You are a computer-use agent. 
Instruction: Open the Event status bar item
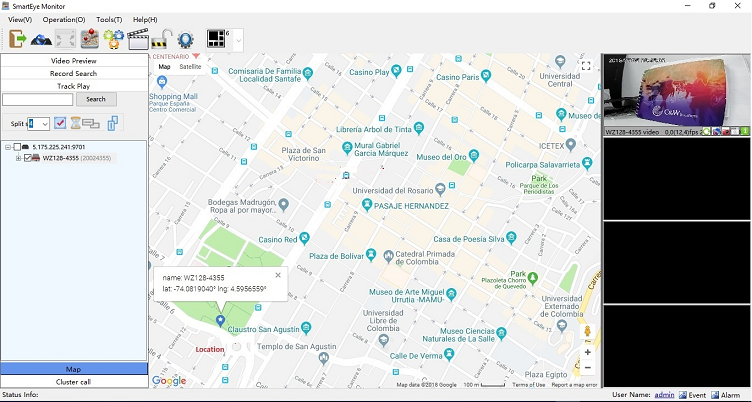pyautogui.click(x=693, y=395)
